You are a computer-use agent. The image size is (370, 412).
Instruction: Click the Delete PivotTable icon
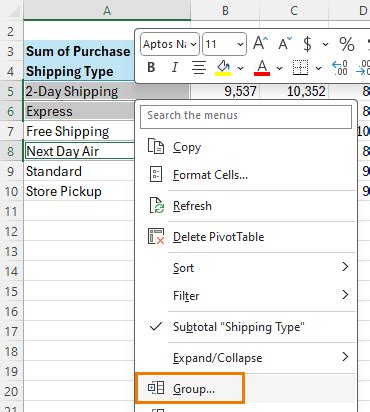tap(156, 236)
